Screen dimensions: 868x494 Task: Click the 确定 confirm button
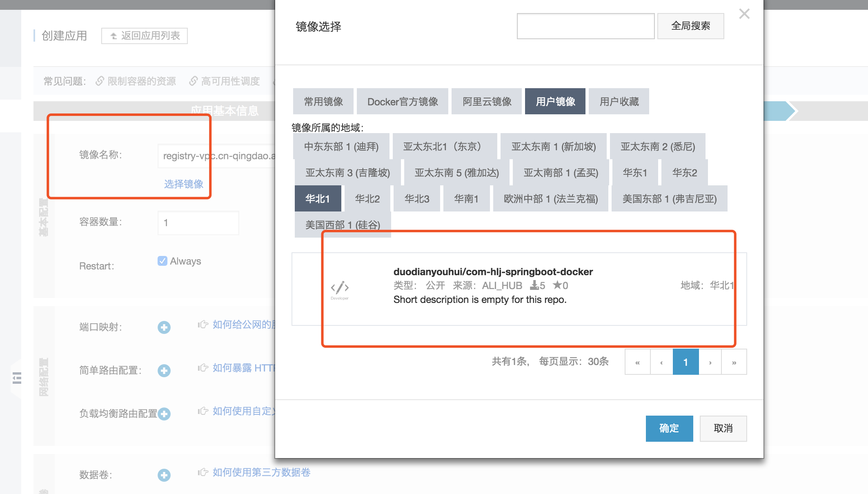click(x=669, y=428)
